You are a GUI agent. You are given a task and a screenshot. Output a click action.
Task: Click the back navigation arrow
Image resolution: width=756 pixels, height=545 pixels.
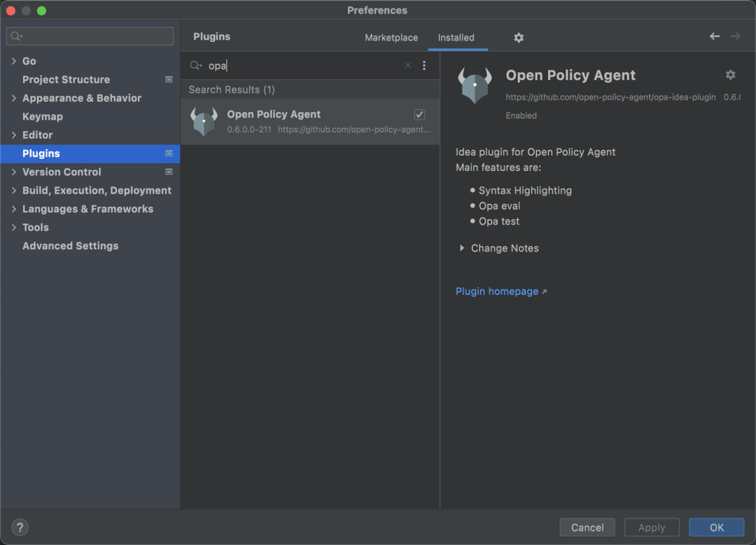[715, 36]
